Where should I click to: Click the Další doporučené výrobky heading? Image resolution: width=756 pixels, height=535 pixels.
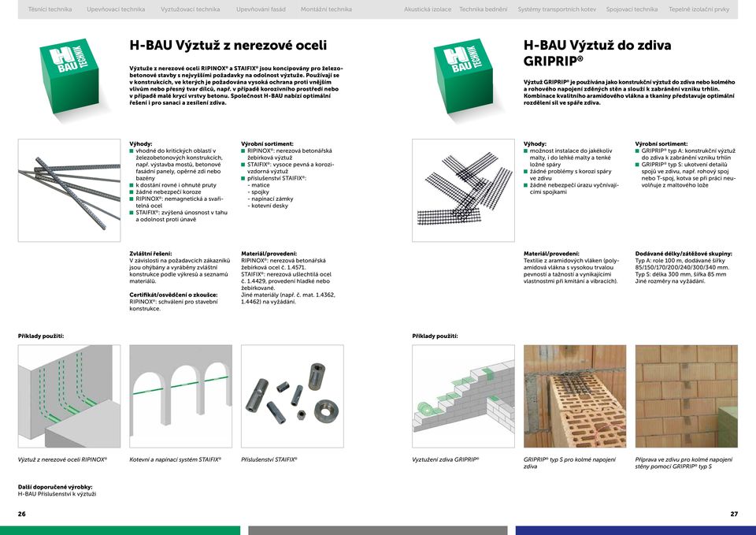[x=55, y=487]
